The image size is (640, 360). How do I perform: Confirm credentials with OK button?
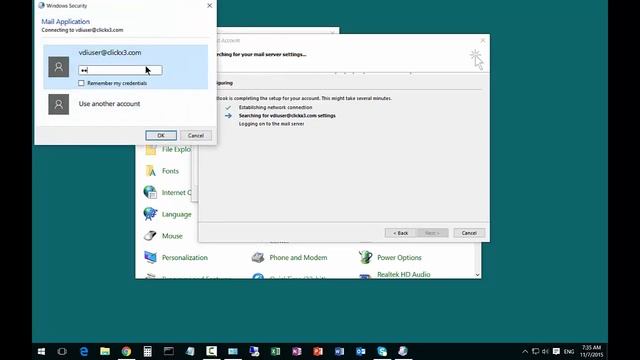(161, 136)
